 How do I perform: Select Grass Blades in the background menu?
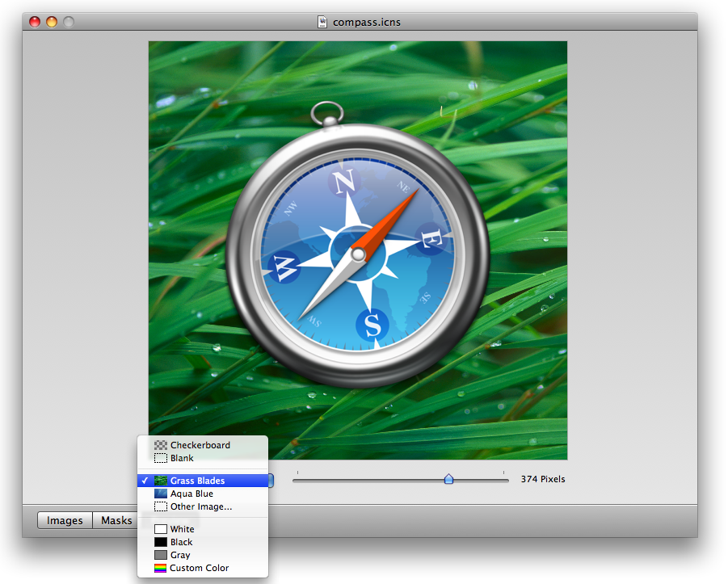[x=203, y=481]
